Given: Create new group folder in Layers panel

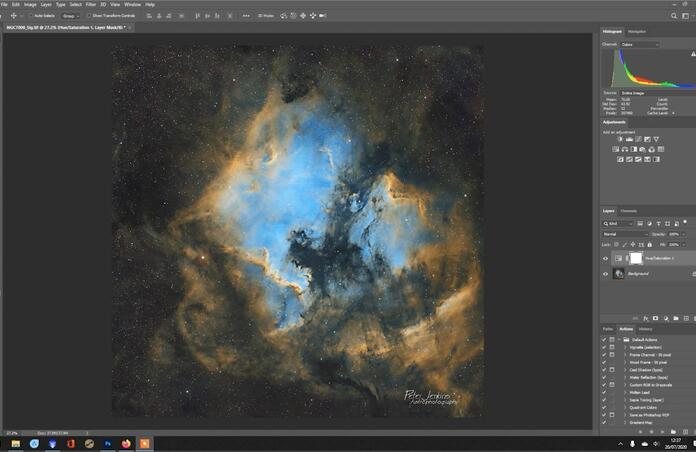Looking at the screenshot, I should point(676,319).
